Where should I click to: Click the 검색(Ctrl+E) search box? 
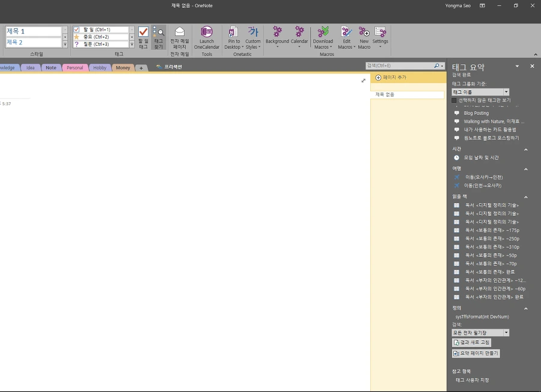400,66
